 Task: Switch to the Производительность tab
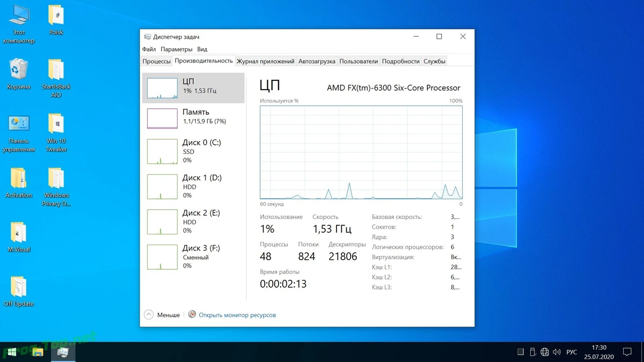click(x=204, y=61)
